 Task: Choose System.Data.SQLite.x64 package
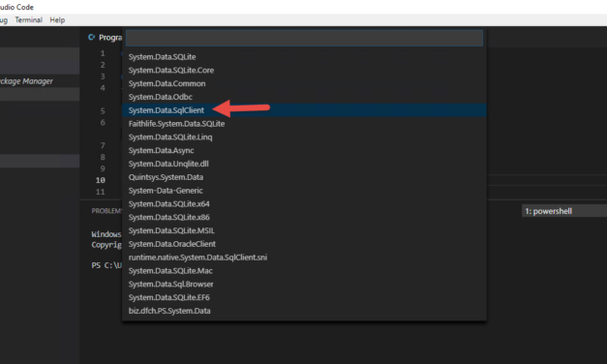[x=304, y=203]
